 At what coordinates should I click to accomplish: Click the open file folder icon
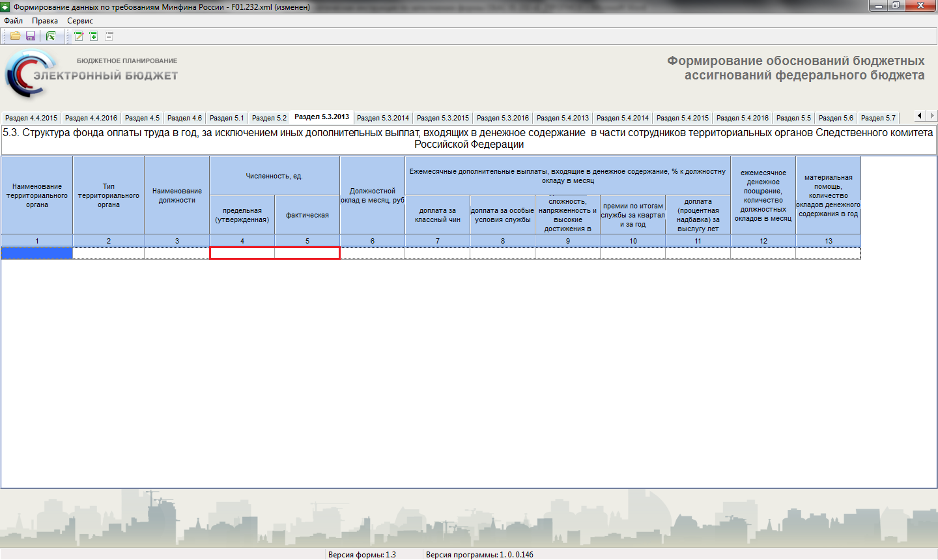[x=14, y=36]
